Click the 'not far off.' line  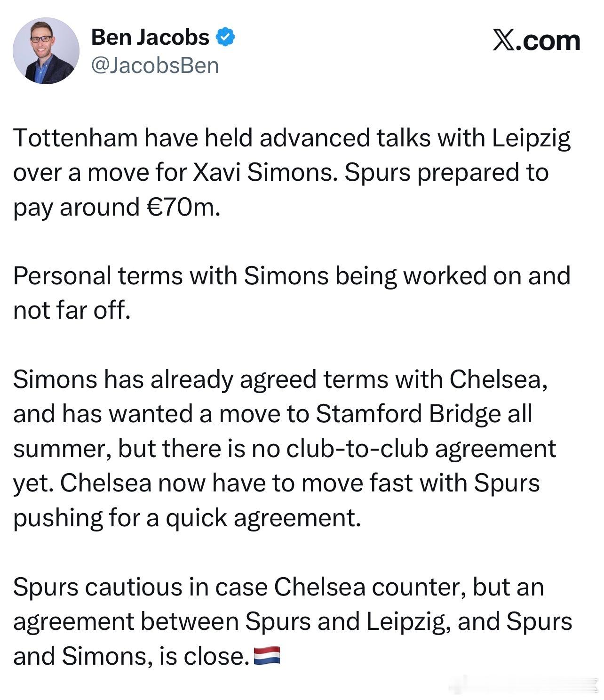pyautogui.click(x=72, y=310)
